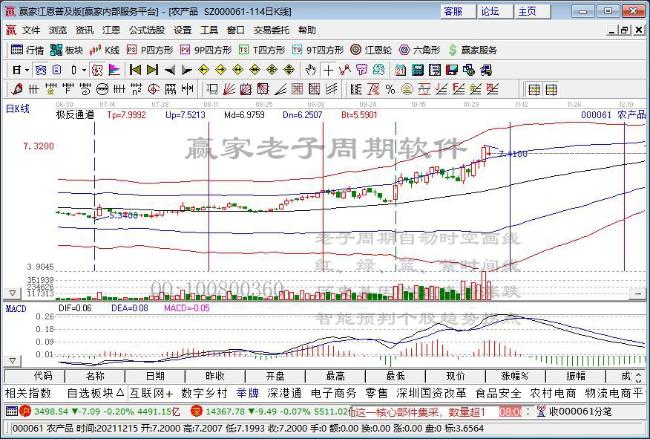650x439 pixels.
Task: Expand the 自选板块 triangle
Action: click(119, 393)
